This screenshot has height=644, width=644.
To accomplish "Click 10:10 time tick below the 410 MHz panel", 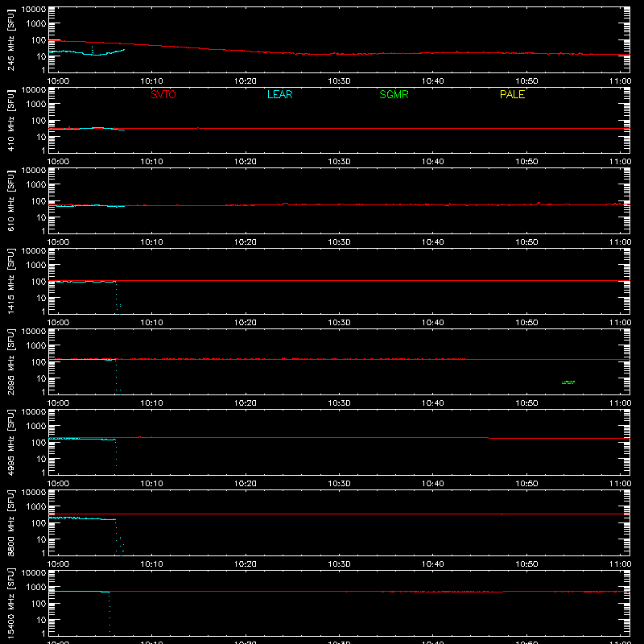I will point(151,162).
